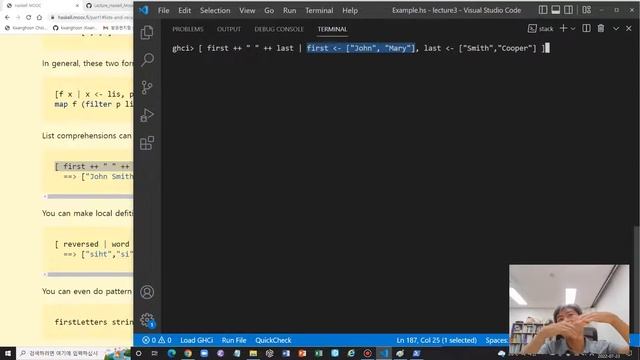Open the File menu
Viewport: 640px width, 360px height.
164,11
